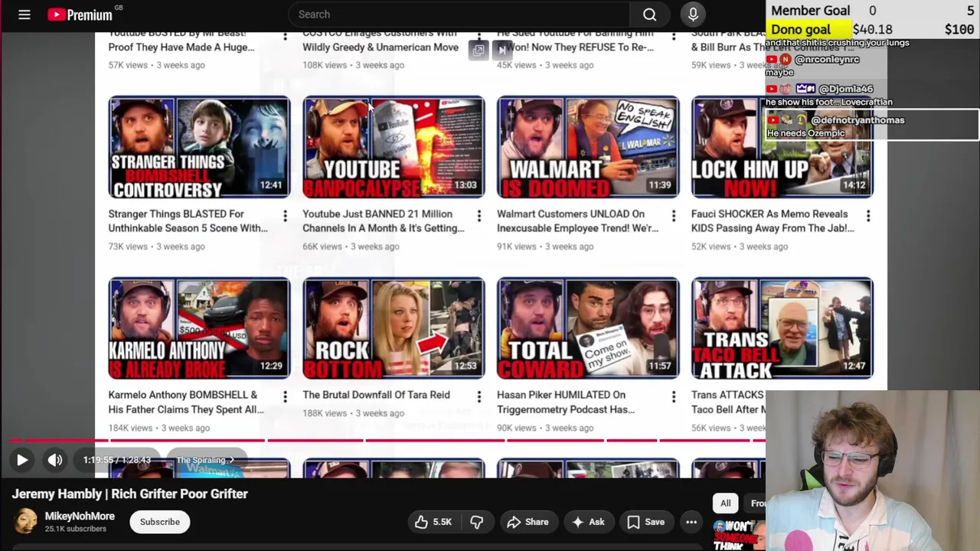Open Trans Taco Bell Attack thumbnail
Screen dimensions: 980x551
pyautogui.click(x=782, y=328)
